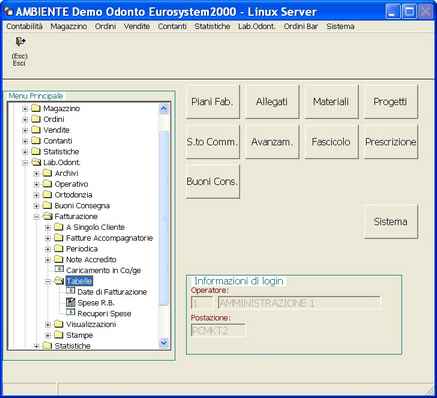Expand the Periodica tree node
Screen dimensions: 437x398
point(48,249)
